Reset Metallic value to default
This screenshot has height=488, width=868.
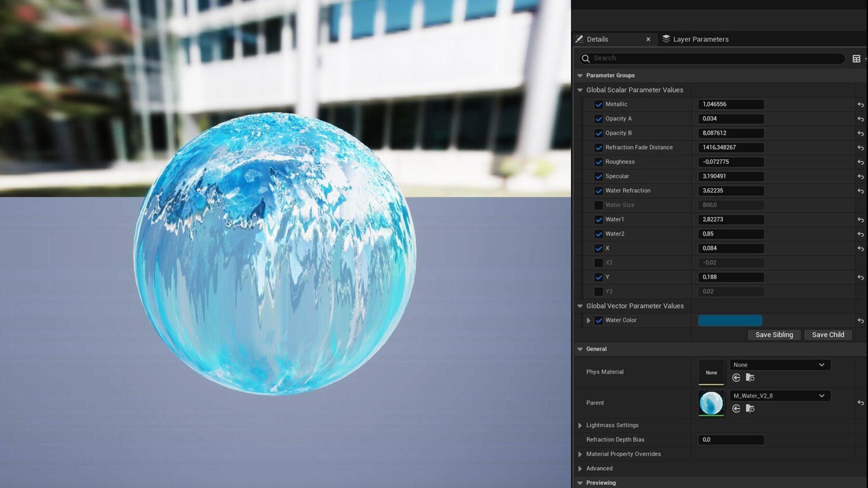pyautogui.click(x=860, y=105)
